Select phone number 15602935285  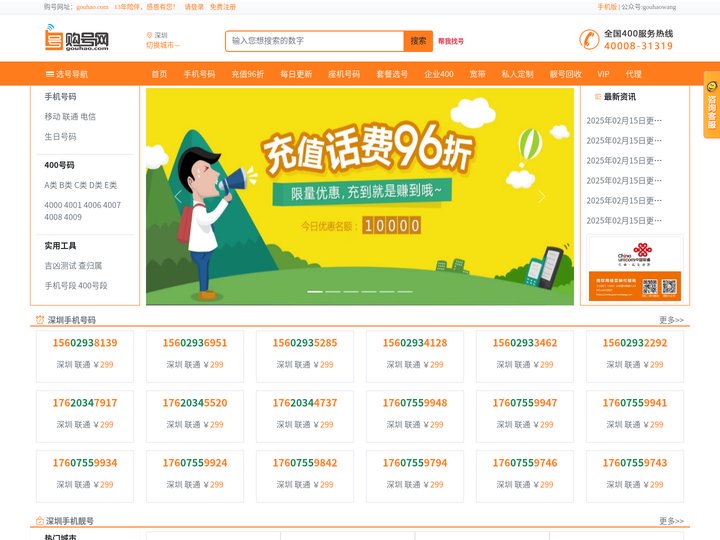[x=305, y=343]
